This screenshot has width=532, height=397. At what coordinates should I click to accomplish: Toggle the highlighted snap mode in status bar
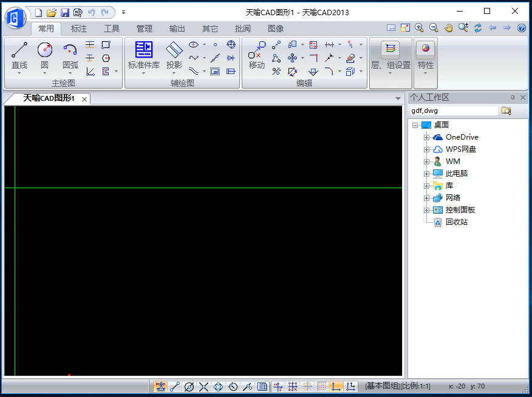click(x=160, y=386)
